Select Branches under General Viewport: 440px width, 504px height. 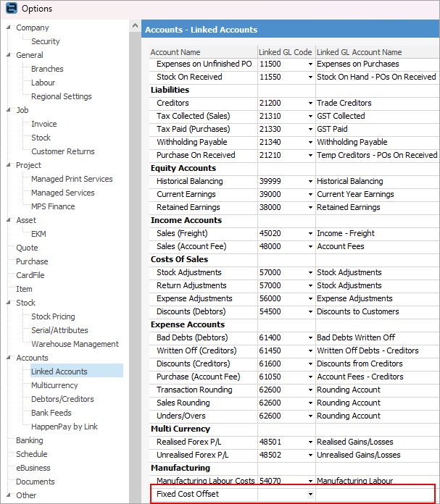tap(47, 69)
